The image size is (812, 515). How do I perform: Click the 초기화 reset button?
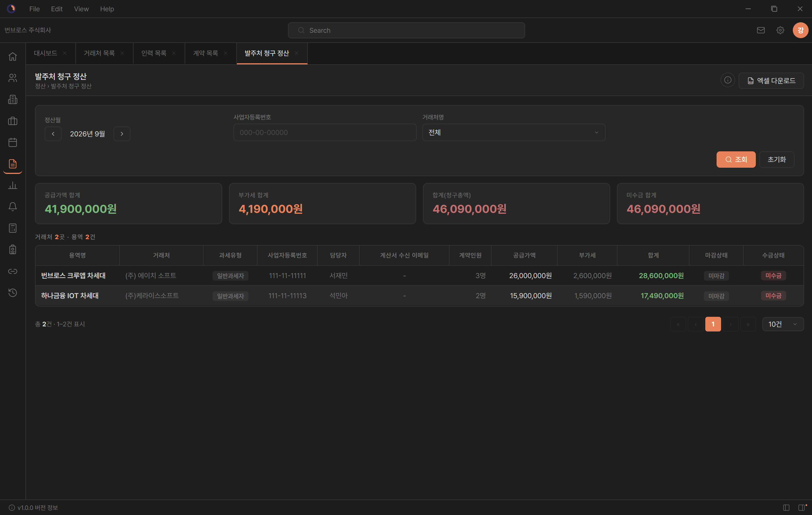tap(777, 160)
